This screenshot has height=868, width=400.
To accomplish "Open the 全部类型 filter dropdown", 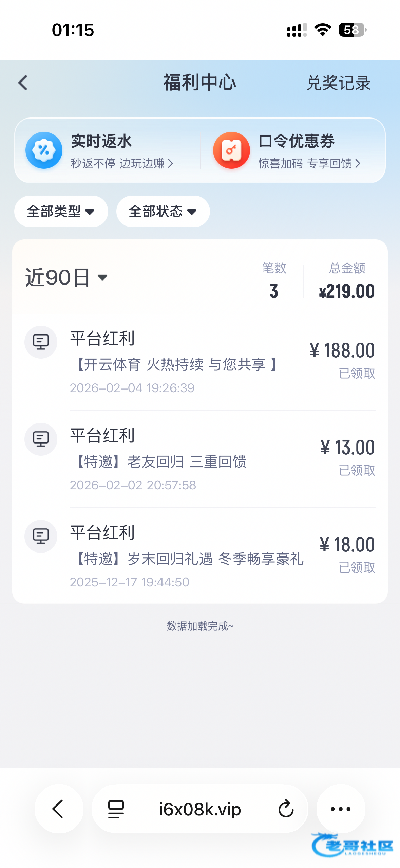I will coord(61,212).
